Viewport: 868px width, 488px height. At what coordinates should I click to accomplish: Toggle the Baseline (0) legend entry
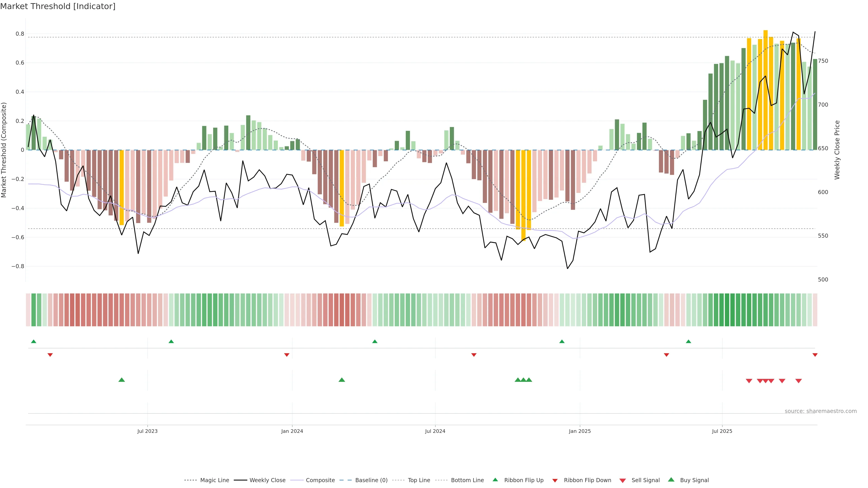tap(371, 480)
